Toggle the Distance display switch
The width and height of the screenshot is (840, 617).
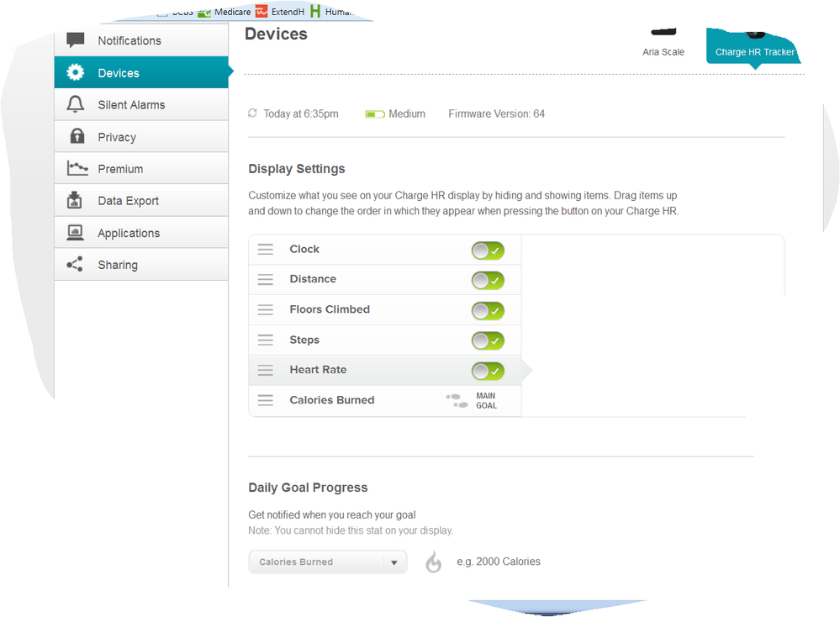(x=488, y=280)
